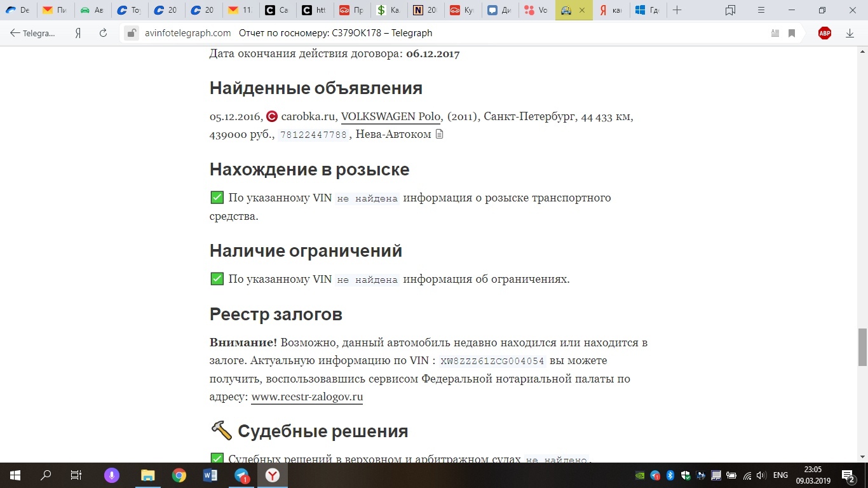Viewport: 868px width, 488px height.
Task: Open the document icon after Нева-Автоком
Action: [x=439, y=135]
